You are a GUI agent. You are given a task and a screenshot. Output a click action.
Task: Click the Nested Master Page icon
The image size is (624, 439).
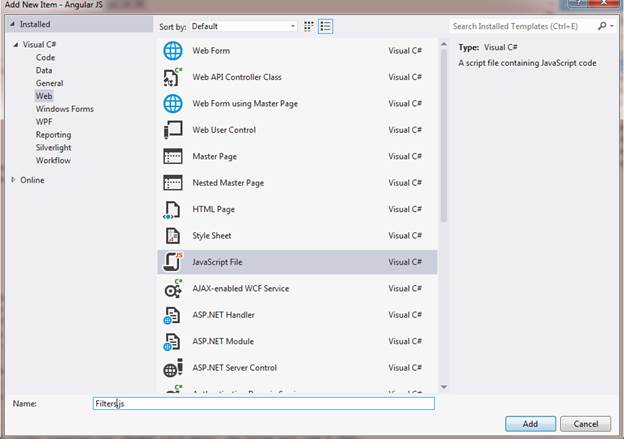pyautogui.click(x=173, y=183)
